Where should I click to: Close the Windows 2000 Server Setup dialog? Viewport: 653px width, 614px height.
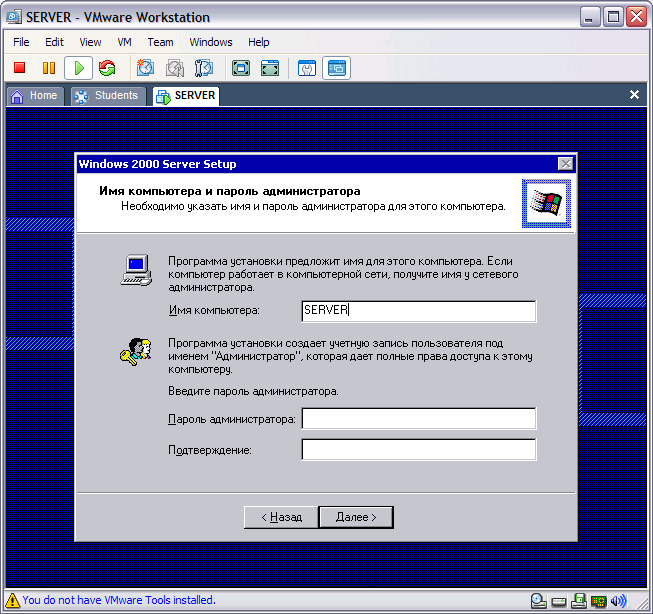[x=566, y=164]
